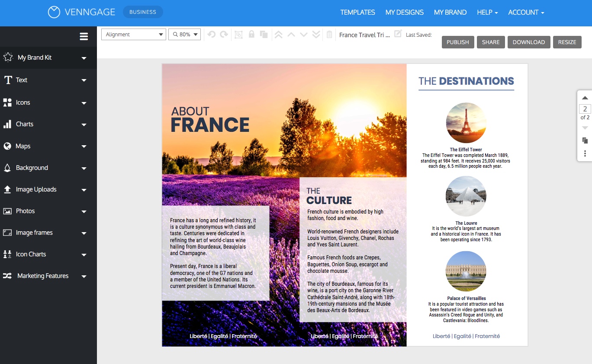Click the send to back double-chevron icon
This screenshot has width=592, height=364.
[316, 35]
